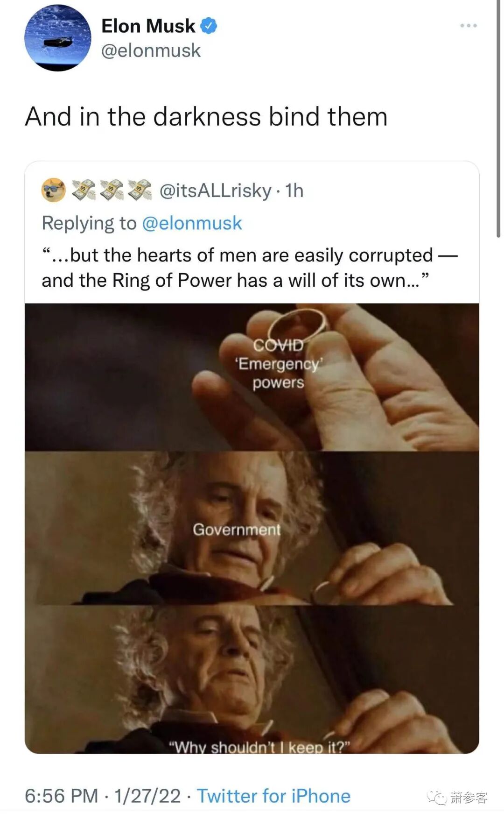Click the blue verified badge

209,26
